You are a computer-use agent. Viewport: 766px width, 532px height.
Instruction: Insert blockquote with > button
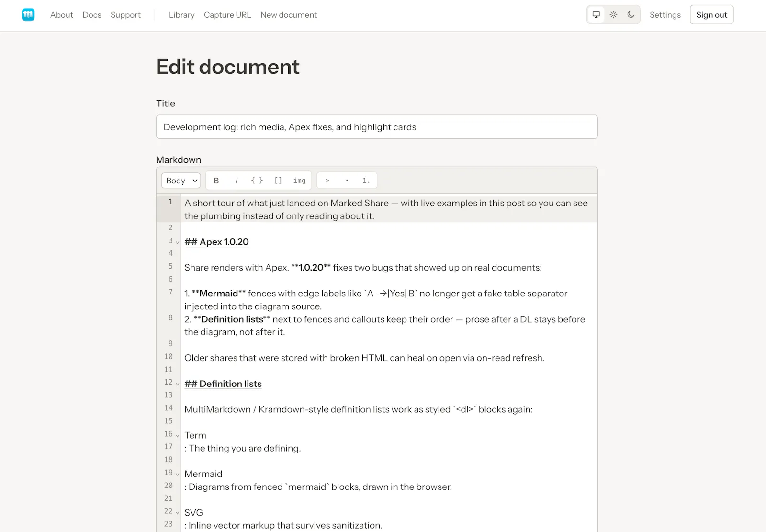(327, 181)
